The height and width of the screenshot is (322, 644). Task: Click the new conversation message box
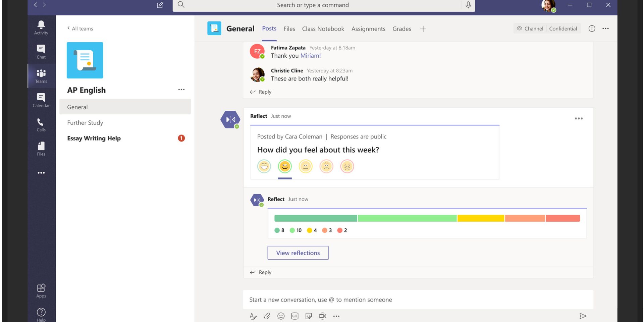coord(418,300)
